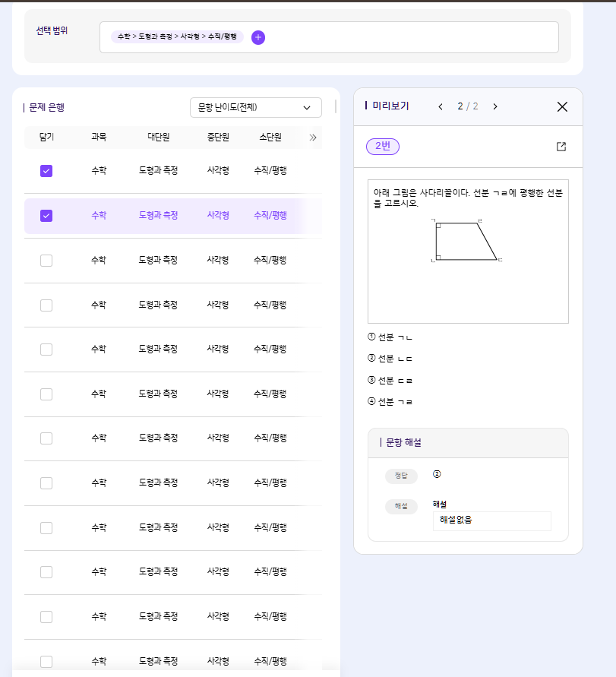Click the 담기 column header
The width and height of the screenshot is (616, 677).
(x=46, y=138)
